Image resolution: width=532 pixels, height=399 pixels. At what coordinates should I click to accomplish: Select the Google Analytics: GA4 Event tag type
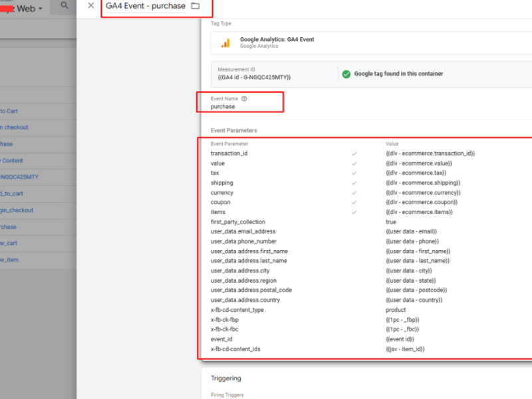click(277, 39)
